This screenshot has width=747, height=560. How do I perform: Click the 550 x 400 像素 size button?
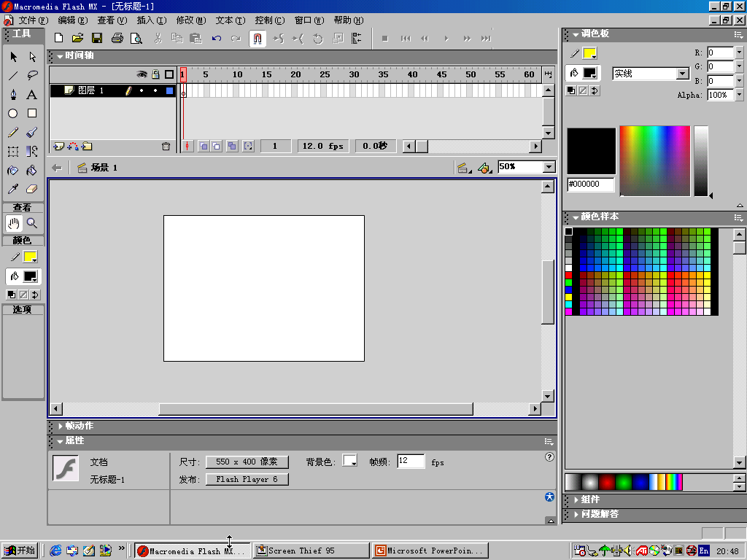point(247,462)
